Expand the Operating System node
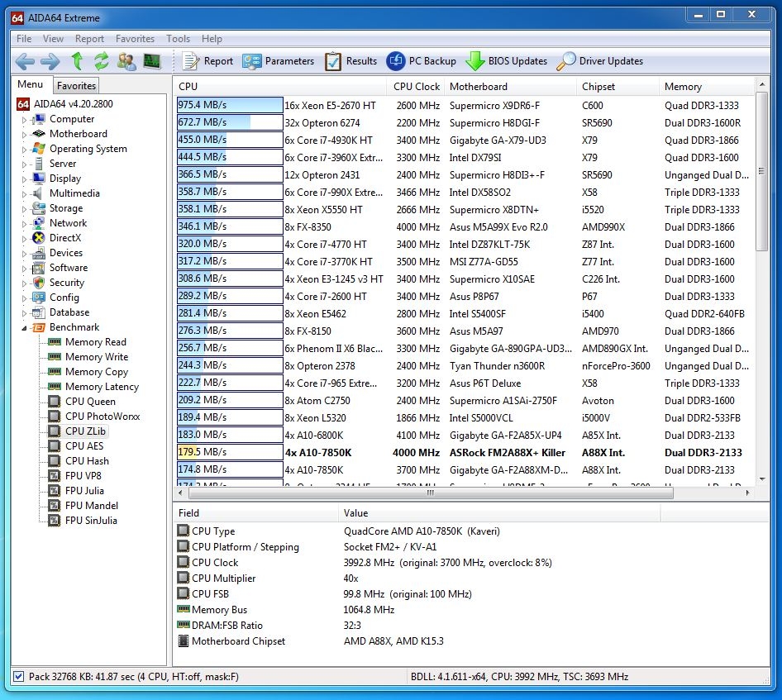The image size is (782, 700). click(24, 149)
